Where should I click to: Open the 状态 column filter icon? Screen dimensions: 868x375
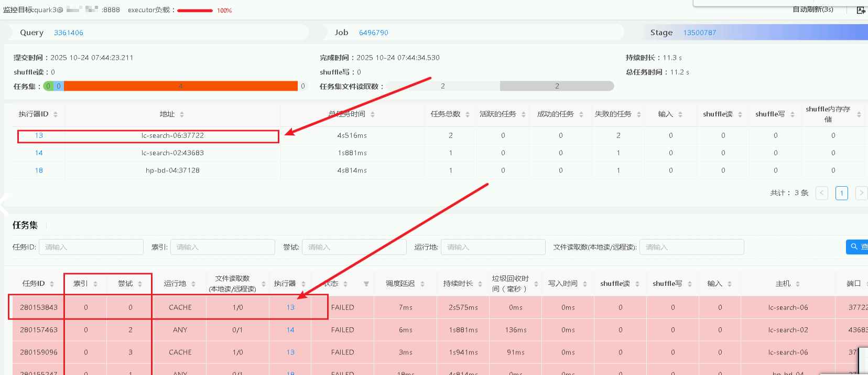click(366, 284)
